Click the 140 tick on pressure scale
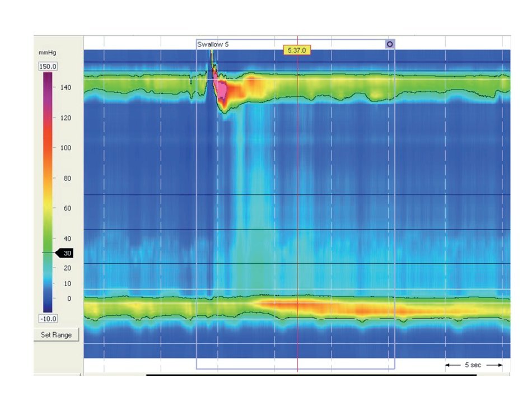532x415 pixels. coord(67,88)
